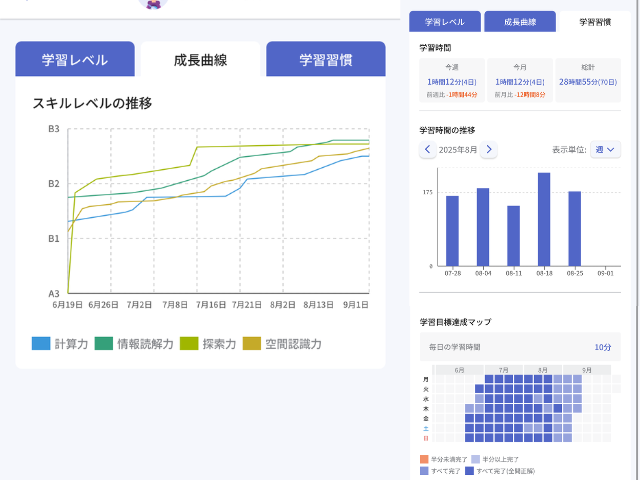The height and width of the screenshot is (480, 640).
Task: Toggle the 空間認識力 legend gold swatch
Action: [x=251, y=343]
